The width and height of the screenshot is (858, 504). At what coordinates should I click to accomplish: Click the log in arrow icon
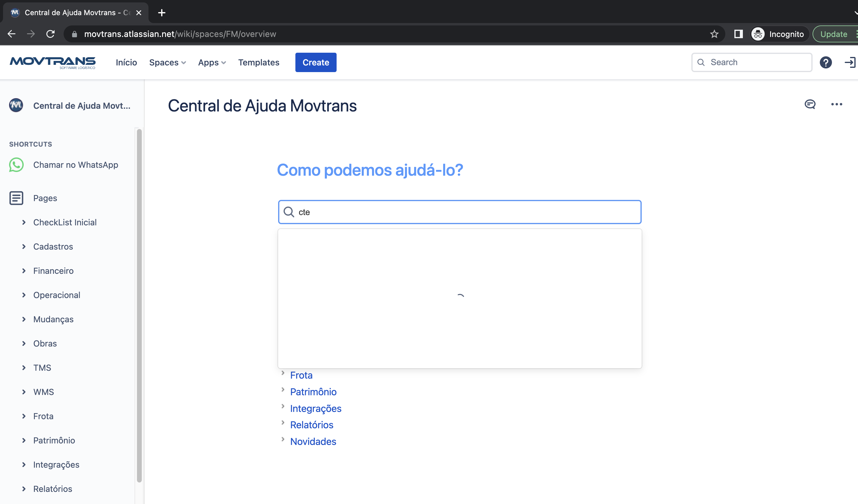(850, 62)
